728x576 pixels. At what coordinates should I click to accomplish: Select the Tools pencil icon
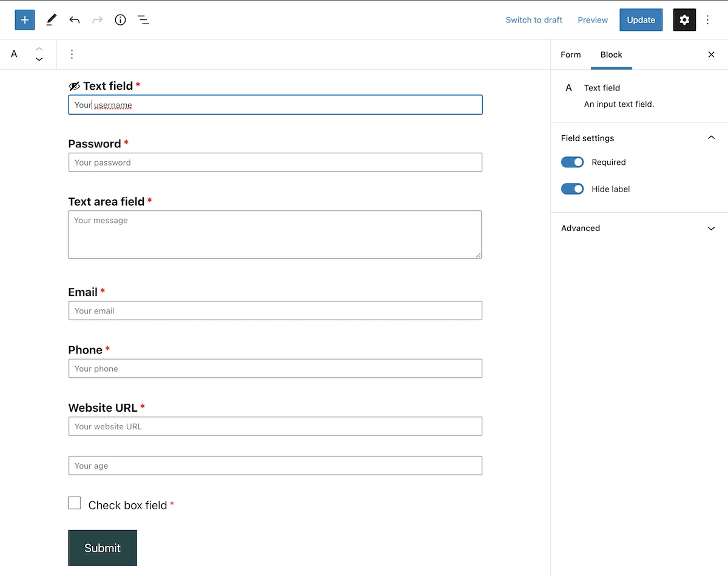tap(51, 20)
